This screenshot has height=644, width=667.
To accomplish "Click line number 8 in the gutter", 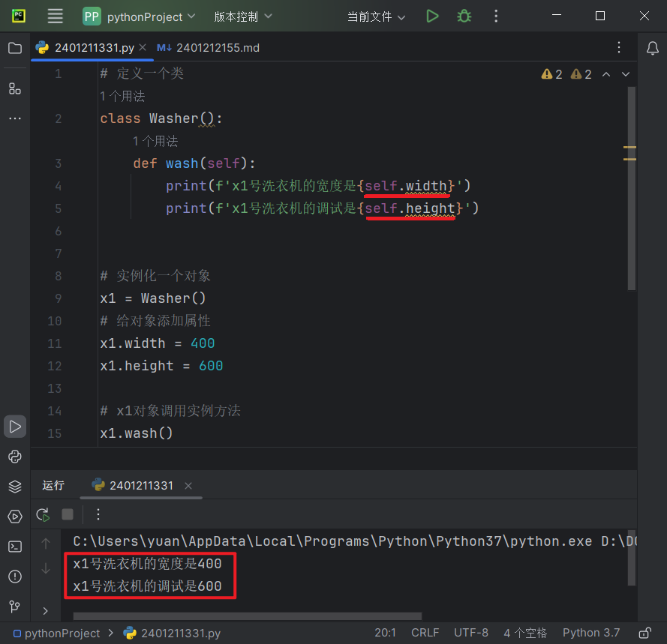I will tap(58, 276).
